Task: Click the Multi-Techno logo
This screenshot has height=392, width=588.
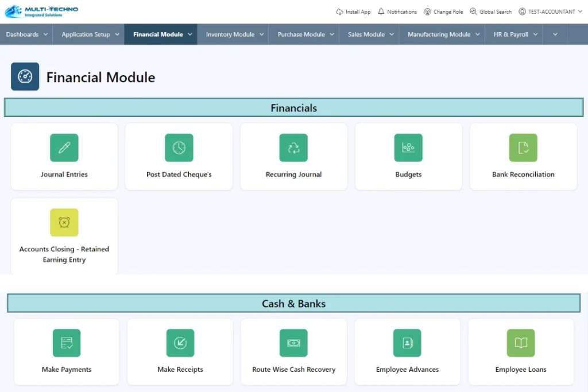Action: click(41, 11)
